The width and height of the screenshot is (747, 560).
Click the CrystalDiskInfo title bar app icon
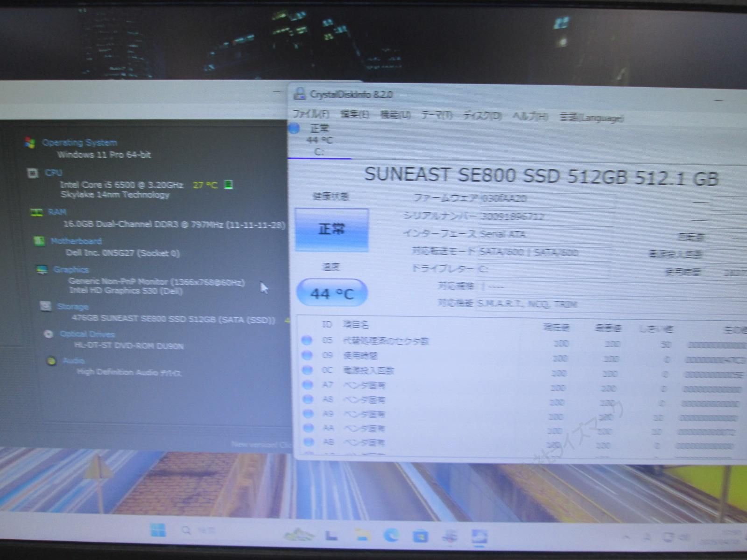[x=299, y=94]
